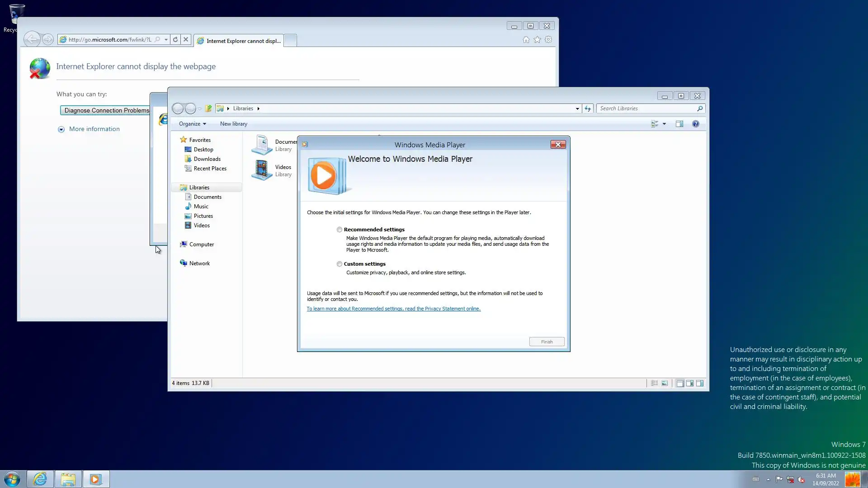The image size is (868, 488).
Task: Open Internet Explorer tools gear icon
Action: point(548,40)
